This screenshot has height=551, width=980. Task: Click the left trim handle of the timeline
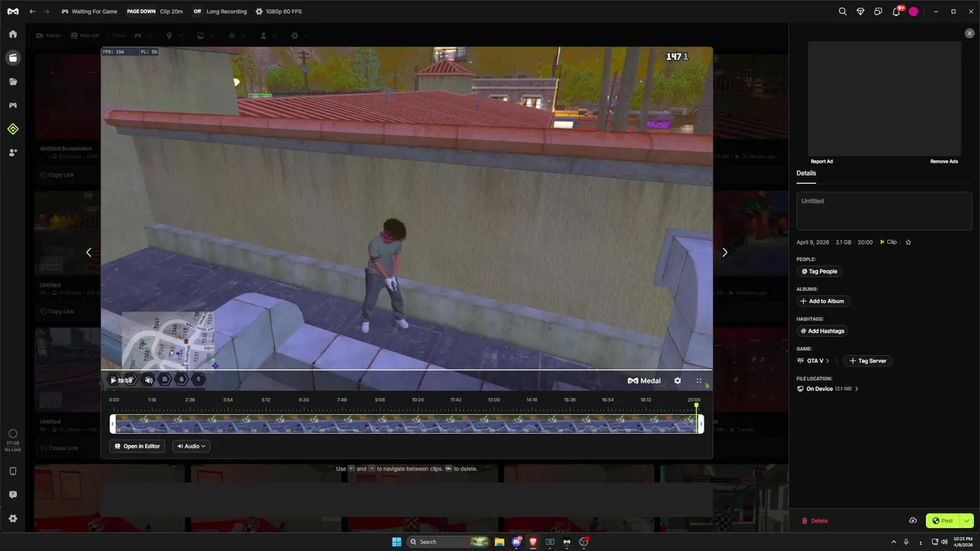click(113, 424)
